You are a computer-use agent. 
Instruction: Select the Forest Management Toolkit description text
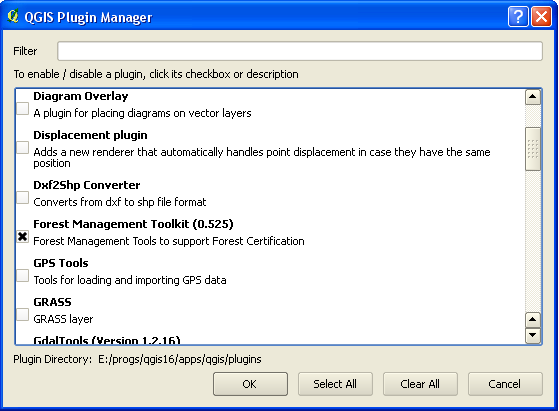point(169,241)
